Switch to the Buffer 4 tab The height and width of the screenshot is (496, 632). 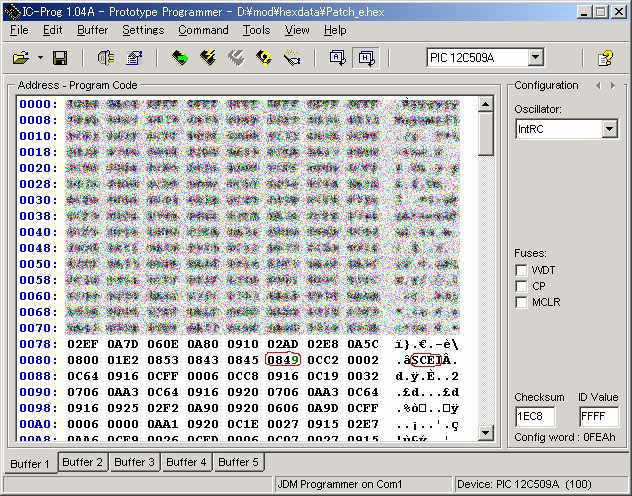click(x=186, y=462)
